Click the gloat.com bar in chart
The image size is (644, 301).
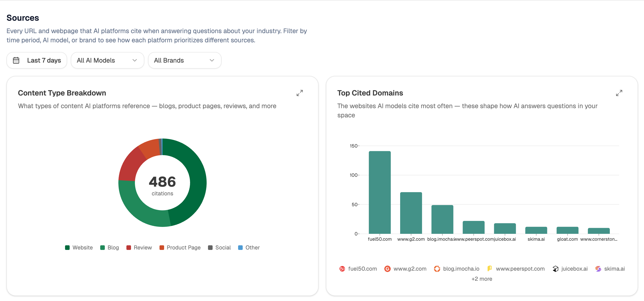[x=567, y=230]
